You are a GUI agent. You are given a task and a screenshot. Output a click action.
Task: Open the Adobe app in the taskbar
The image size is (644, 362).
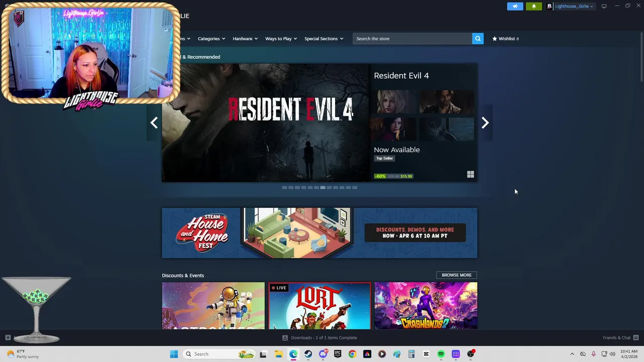(367, 354)
